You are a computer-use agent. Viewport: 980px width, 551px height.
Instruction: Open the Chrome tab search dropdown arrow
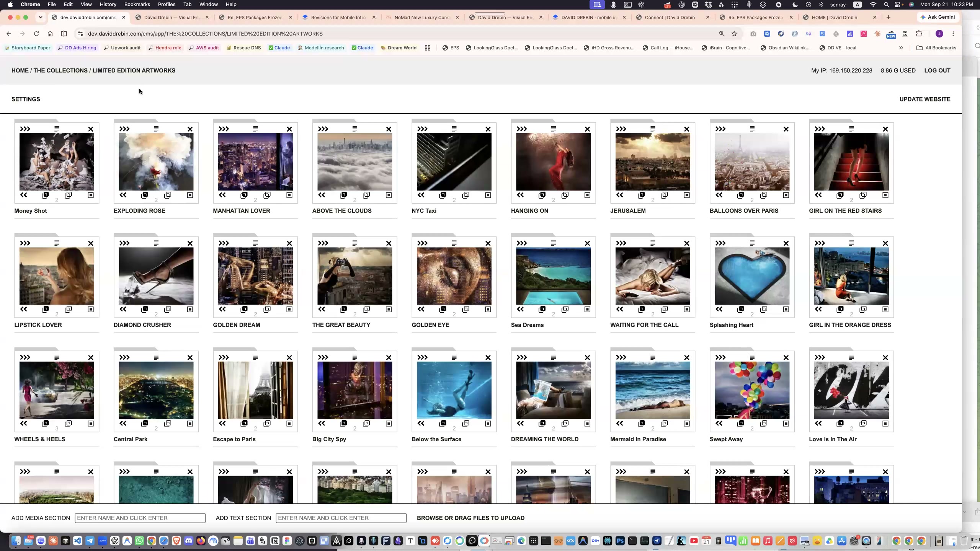40,17
